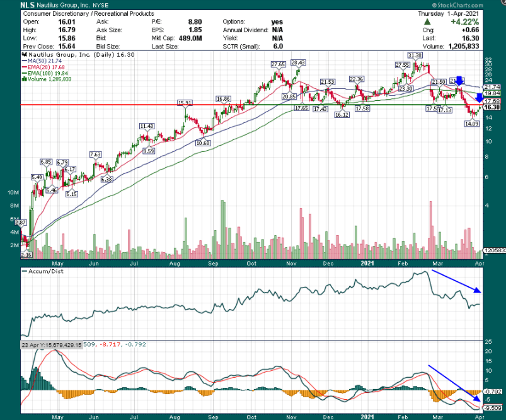This screenshot has width=506, height=420.
Task: Click the 14.09 low price label
Action: point(471,124)
